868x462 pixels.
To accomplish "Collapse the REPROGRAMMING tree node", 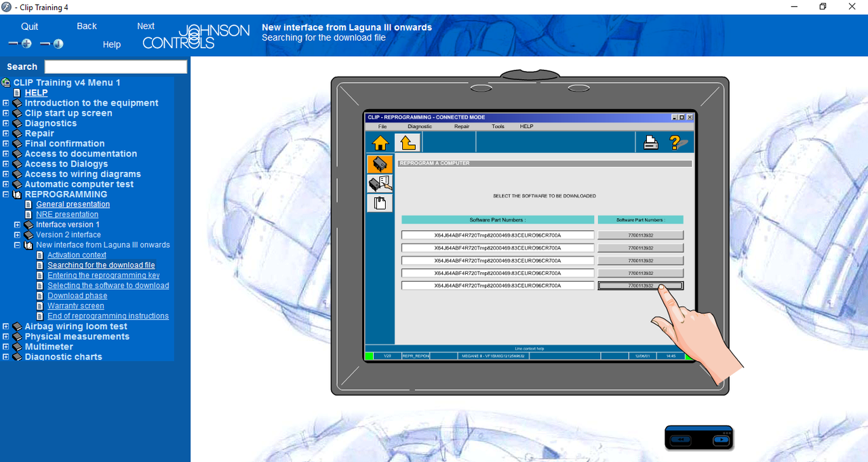I will pos(6,194).
